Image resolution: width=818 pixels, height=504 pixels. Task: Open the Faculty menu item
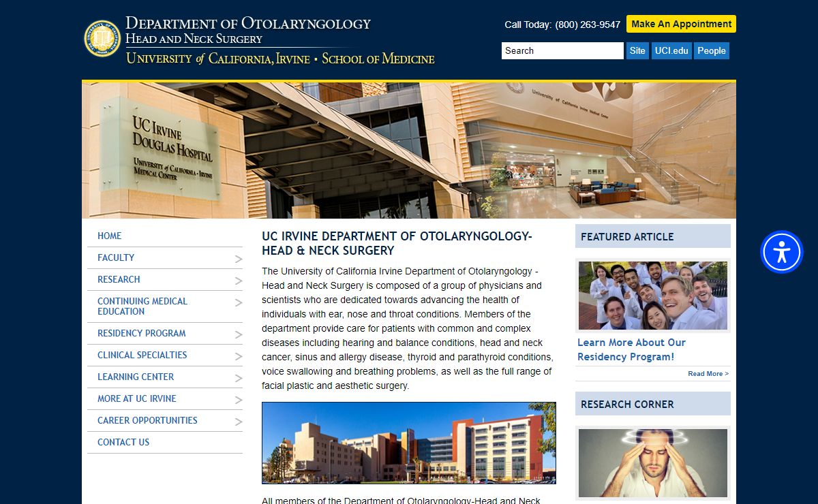click(x=116, y=257)
